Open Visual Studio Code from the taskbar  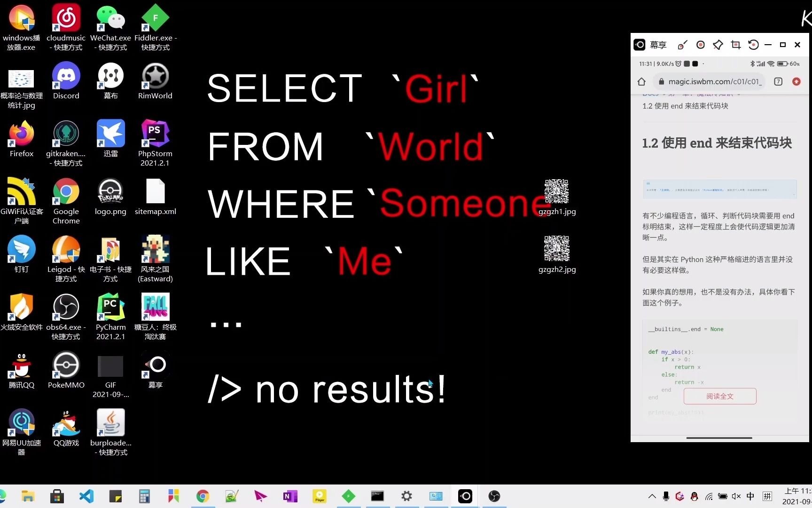point(86,496)
